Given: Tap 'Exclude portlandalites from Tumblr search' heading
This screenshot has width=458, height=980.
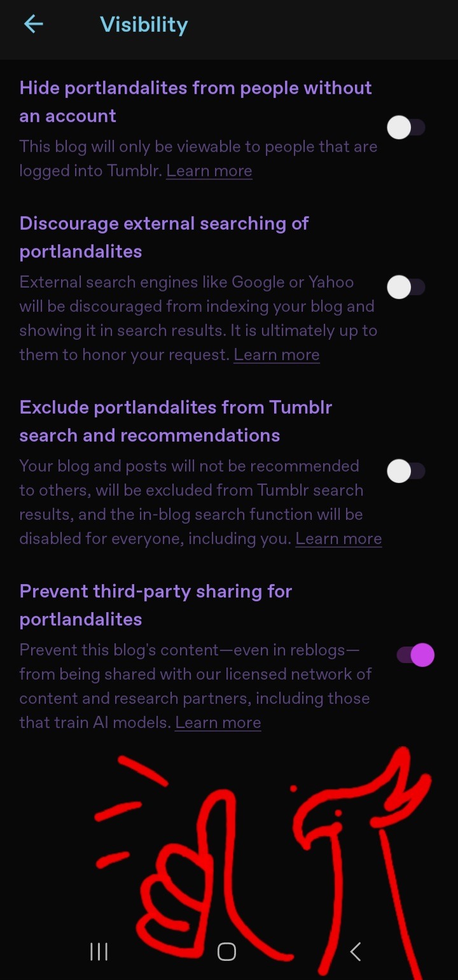Looking at the screenshot, I should point(176,421).
